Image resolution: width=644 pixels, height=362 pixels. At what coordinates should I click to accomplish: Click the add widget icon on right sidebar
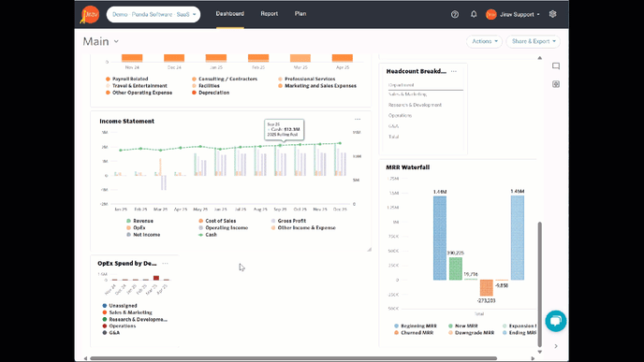coord(556,84)
